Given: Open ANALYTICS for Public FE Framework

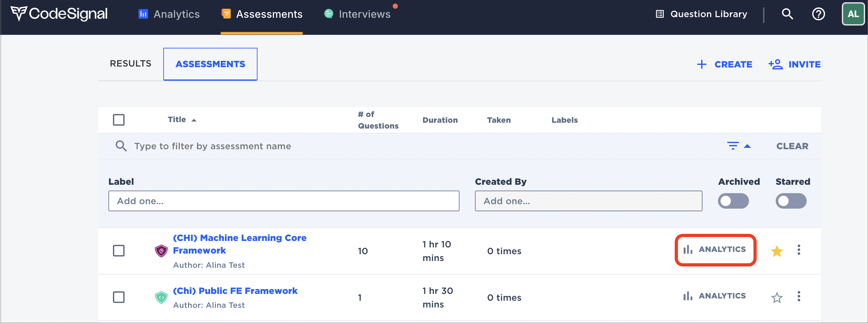Looking at the screenshot, I should (715, 297).
